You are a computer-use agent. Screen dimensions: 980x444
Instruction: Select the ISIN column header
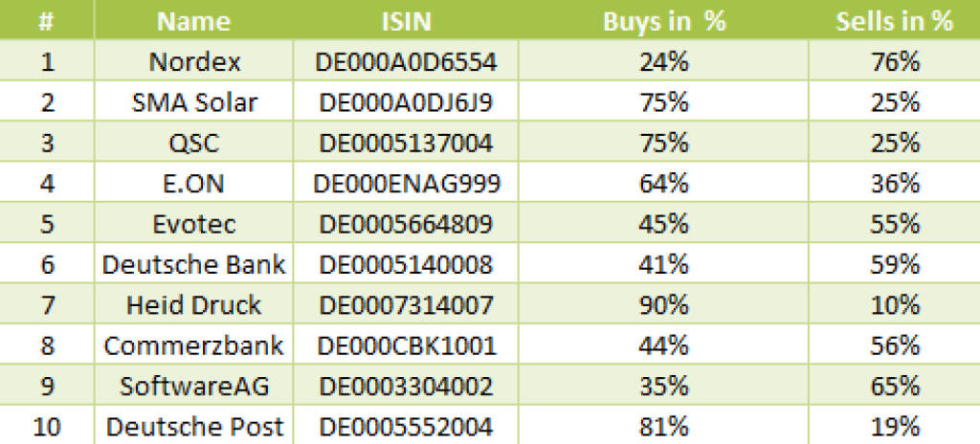tap(406, 21)
